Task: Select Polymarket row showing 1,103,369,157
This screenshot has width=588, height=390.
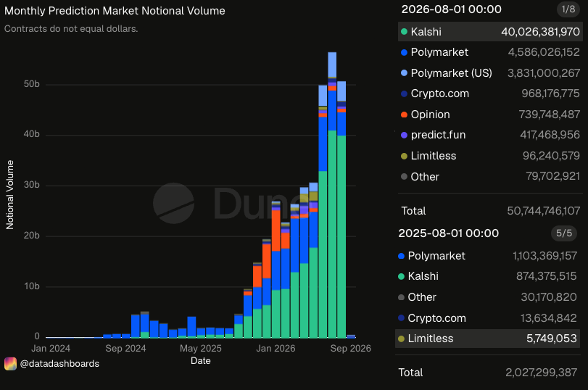Action: click(487, 256)
